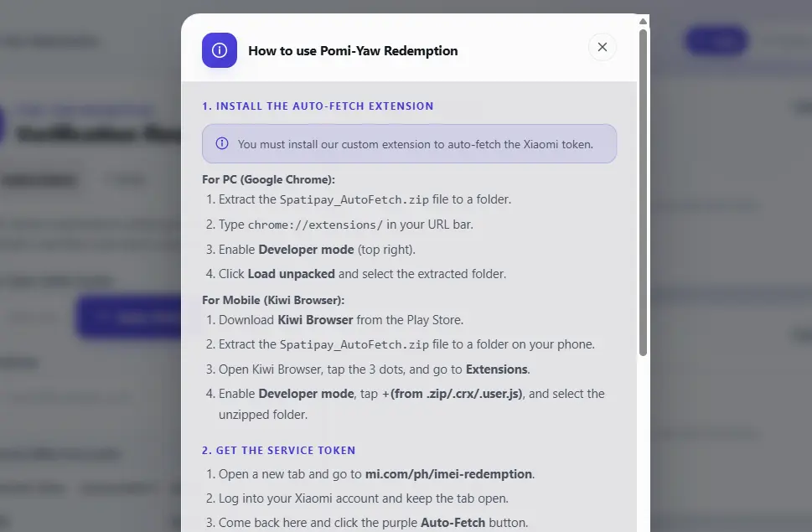The image size is (812, 532).
Task: Click the notice 'You must install our custom extension'
Action: pyautogui.click(x=409, y=144)
